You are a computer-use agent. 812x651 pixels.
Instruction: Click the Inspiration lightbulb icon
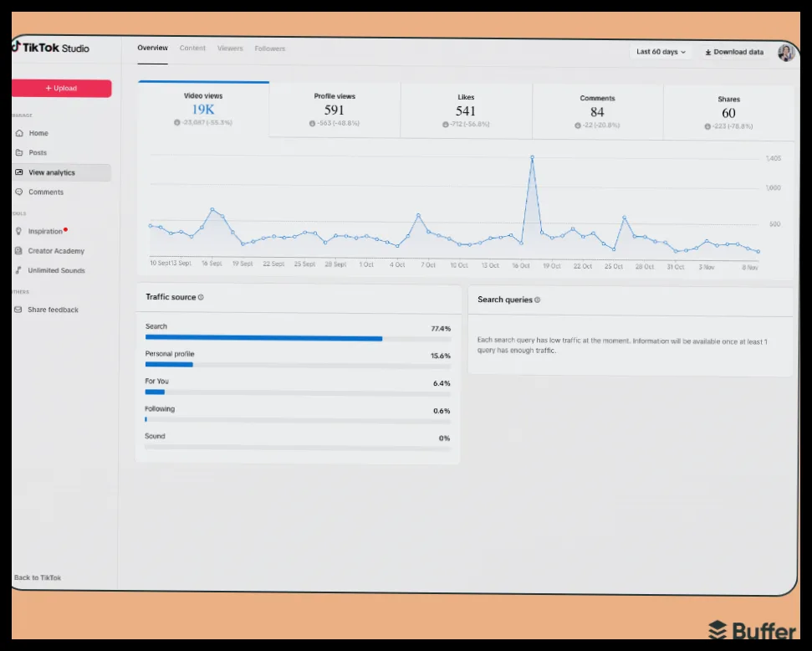click(x=18, y=231)
